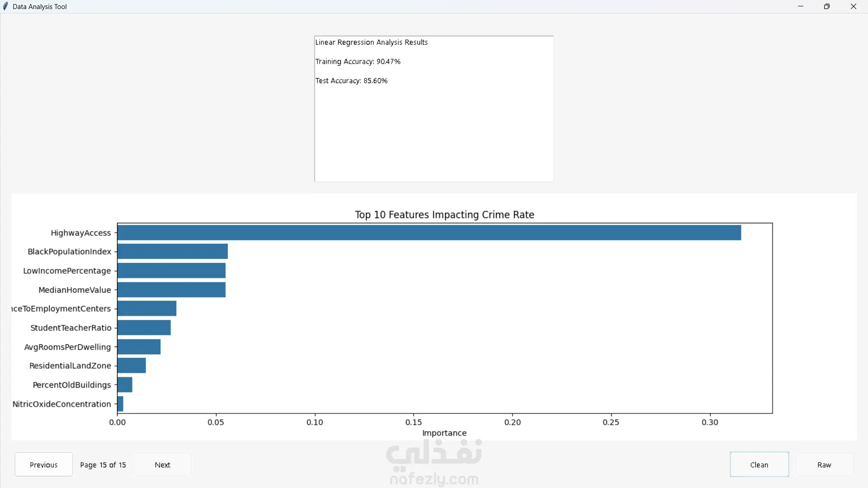Click the AvgRoomsPerDwelling bar

(139, 347)
